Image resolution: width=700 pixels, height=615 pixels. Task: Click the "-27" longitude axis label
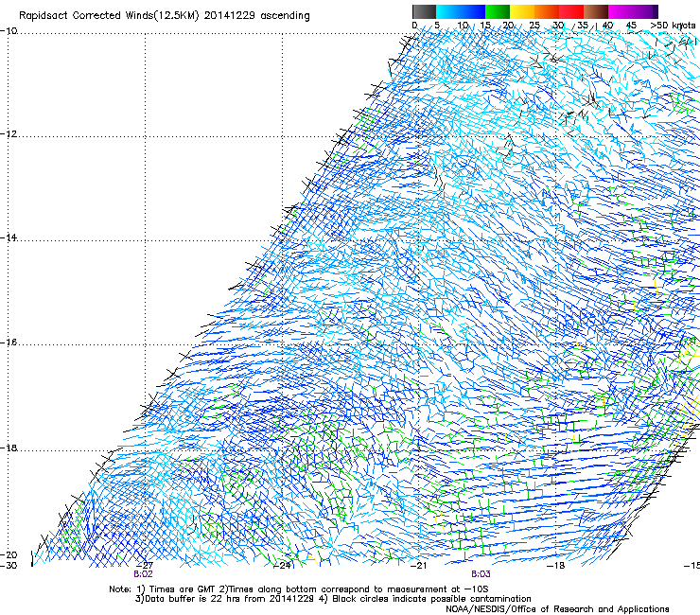coord(144,566)
